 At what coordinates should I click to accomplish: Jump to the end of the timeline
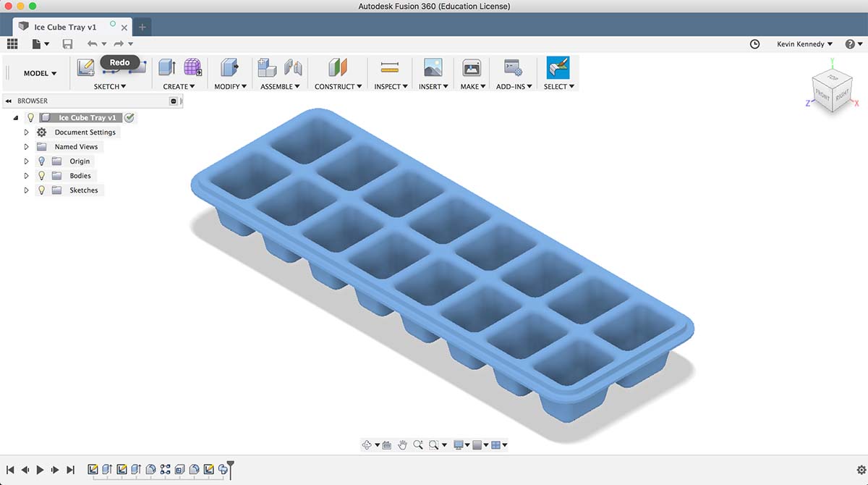coord(70,470)
